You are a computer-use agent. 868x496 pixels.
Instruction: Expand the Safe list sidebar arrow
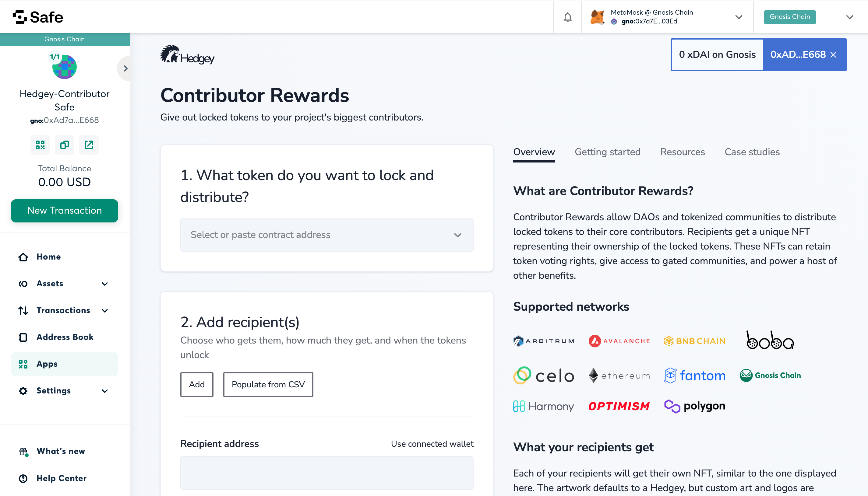click(x=125, y=68)
